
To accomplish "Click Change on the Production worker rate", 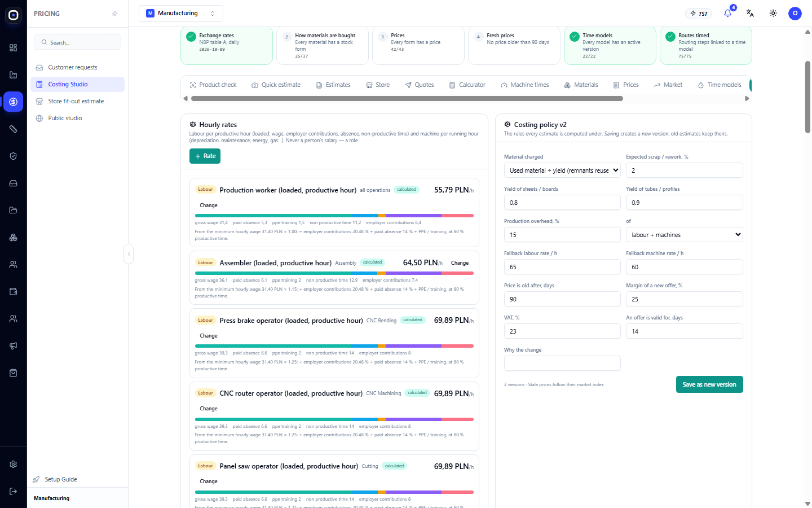I will tap(209, 205).
